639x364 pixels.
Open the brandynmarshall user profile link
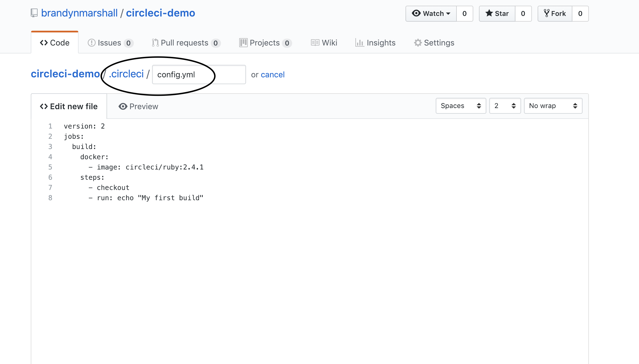pyautogui.click(x=79, y=13)
